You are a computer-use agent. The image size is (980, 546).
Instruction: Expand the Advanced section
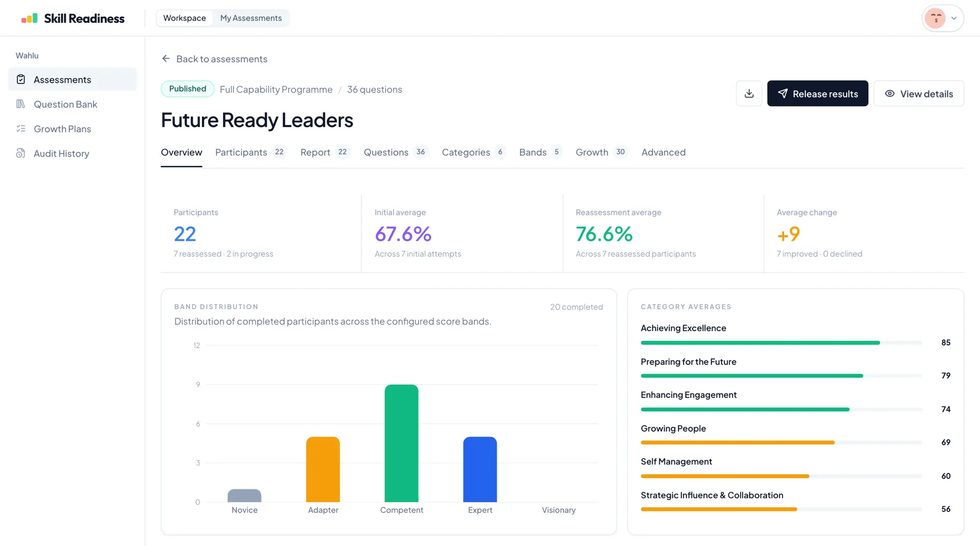[664, 152]
